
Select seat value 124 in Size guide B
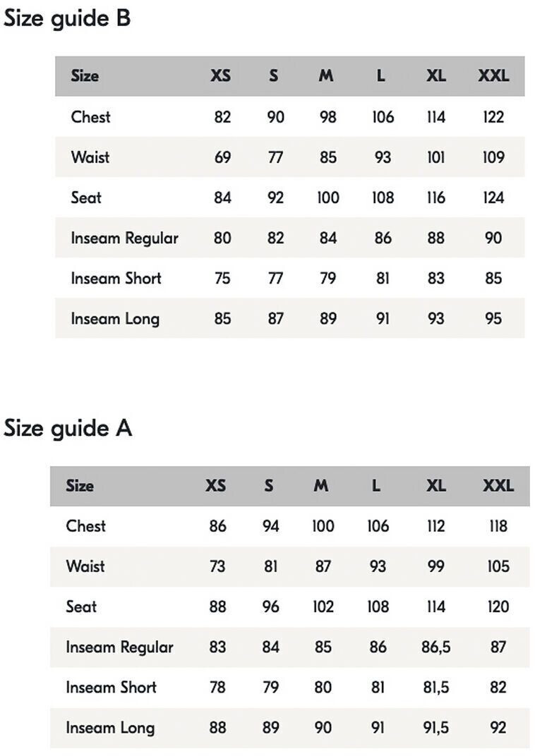pos(493,198)
